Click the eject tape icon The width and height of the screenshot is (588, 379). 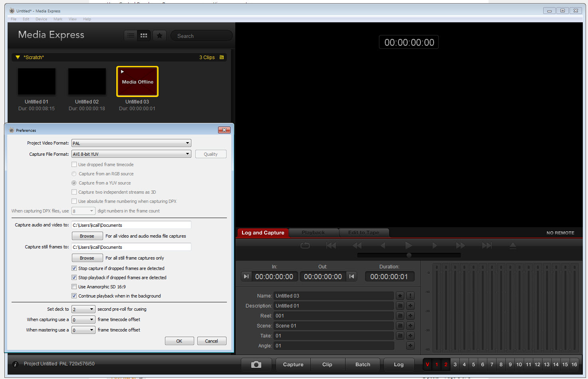(513, 245)
